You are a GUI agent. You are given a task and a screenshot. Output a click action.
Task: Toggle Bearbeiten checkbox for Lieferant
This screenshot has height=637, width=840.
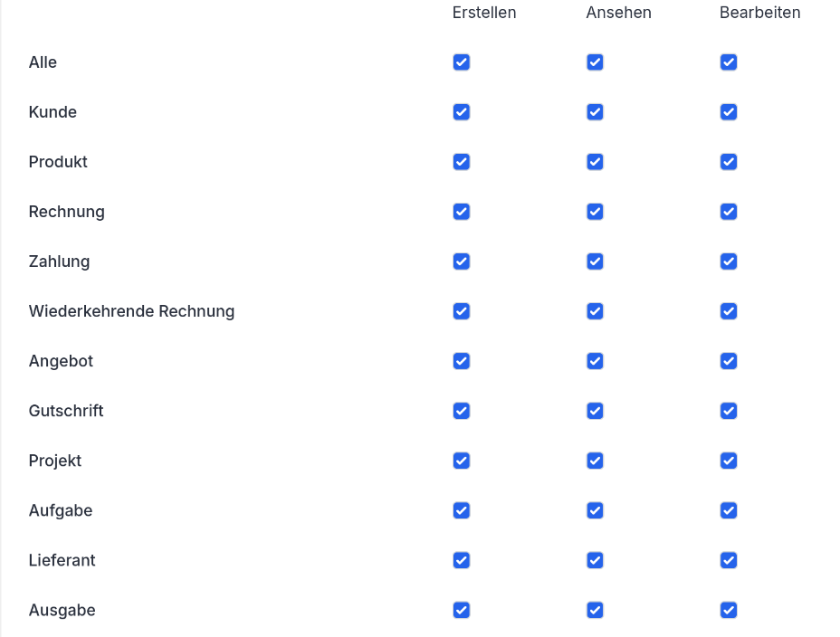point(729,560)
